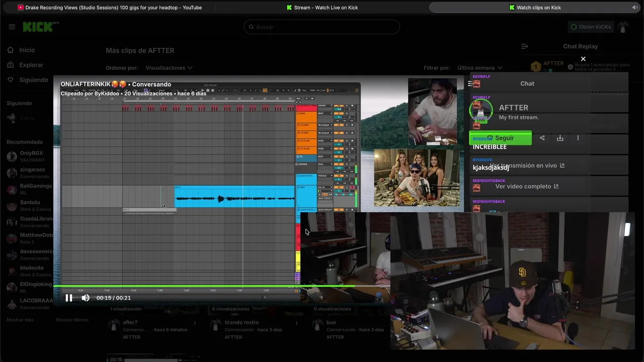Open the clip titled bue
This screenshot has width=644, height=362.
tap(331, 322)
